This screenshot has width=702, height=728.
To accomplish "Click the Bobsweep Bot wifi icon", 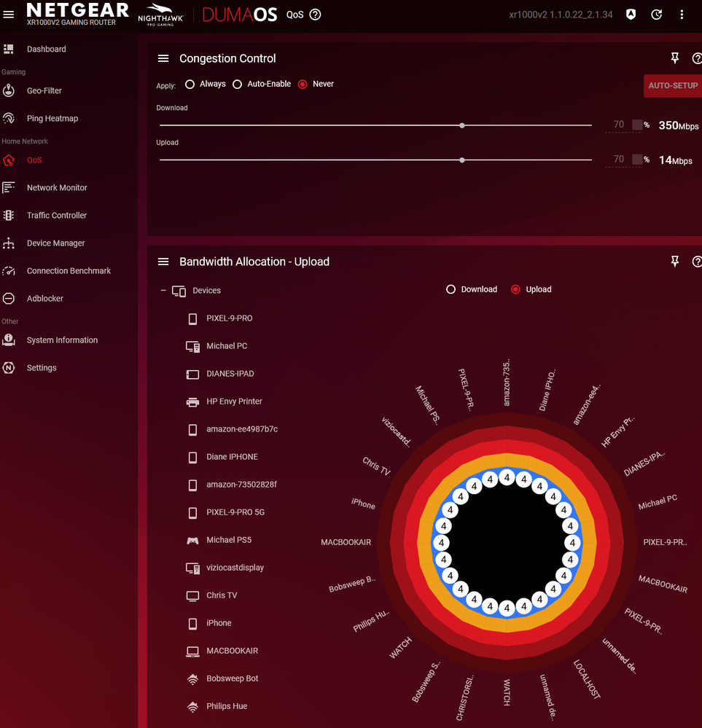I will [192, 678].
